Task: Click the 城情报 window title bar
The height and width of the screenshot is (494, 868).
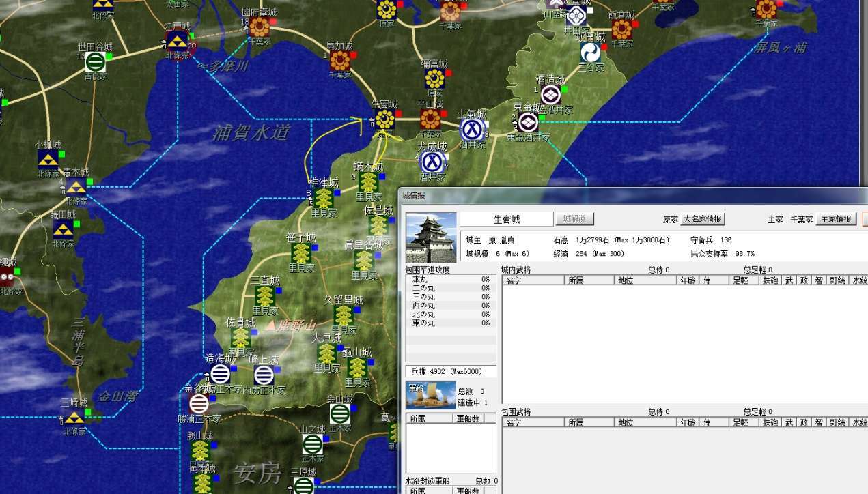Action: tap(633, 195)
